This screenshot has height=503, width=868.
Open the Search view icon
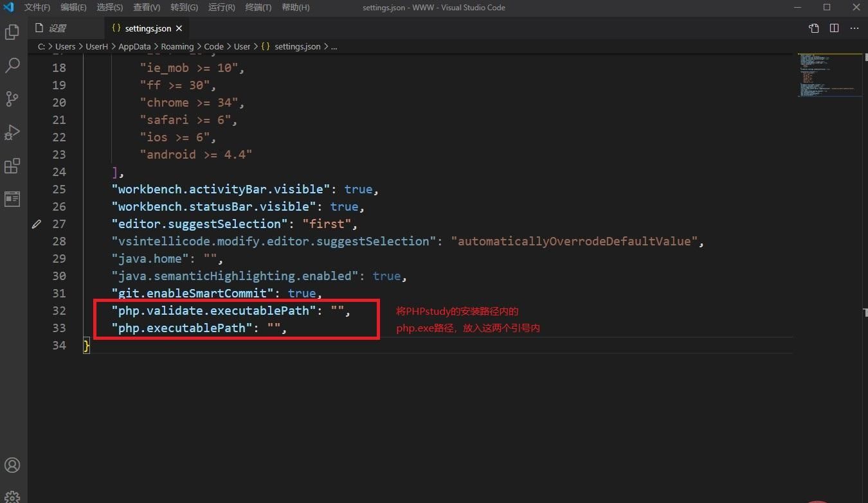(12, 65)
